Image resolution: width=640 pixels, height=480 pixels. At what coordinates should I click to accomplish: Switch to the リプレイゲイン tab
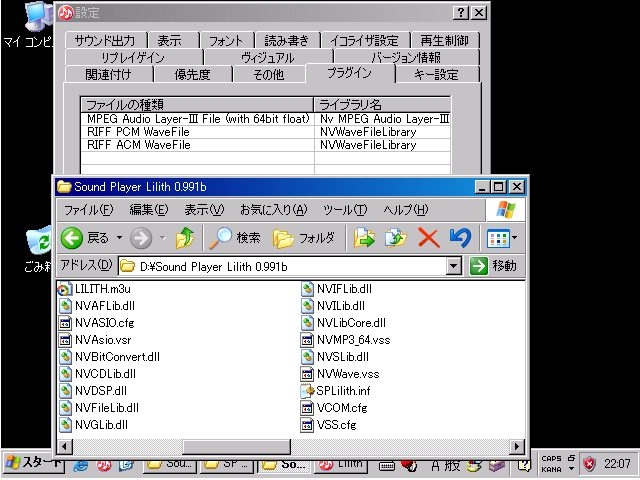133,58
